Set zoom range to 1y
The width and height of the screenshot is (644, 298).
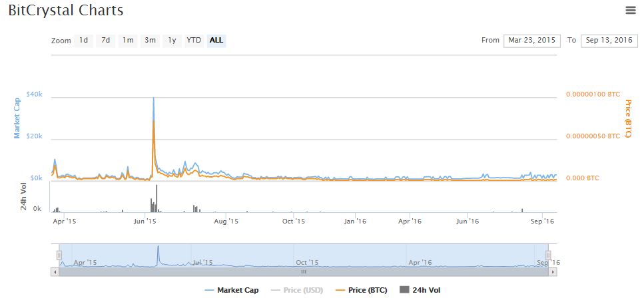[x=172, y=40]
